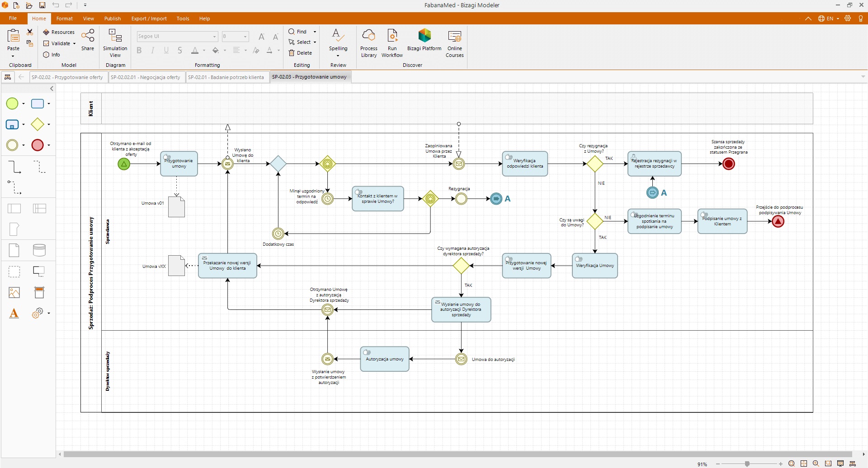Choose the red end event shape in the palette
This screenshot has height=468, width=868.
38,145
